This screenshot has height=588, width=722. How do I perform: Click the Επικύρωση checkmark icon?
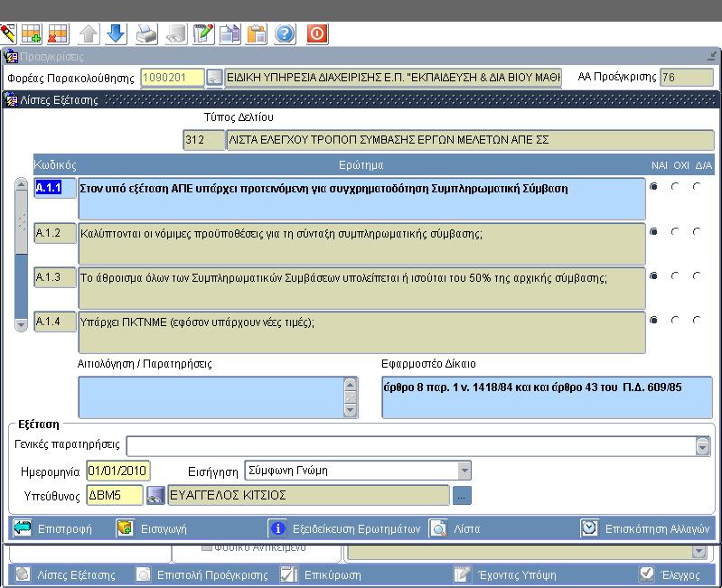pos(288,574)
